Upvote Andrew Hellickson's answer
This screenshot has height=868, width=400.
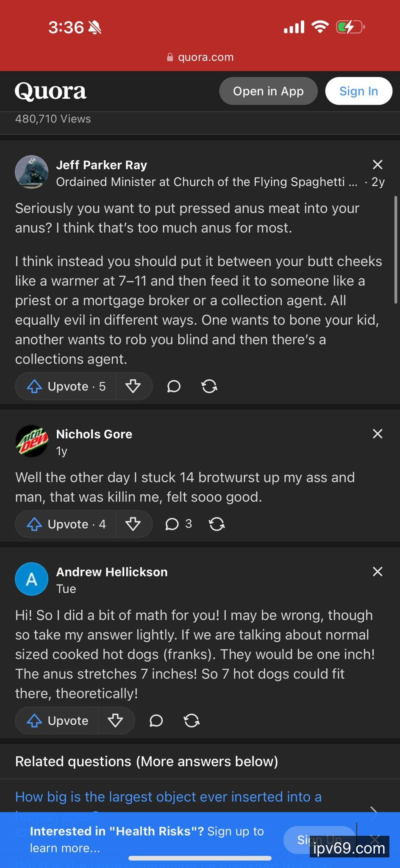(58, 721)
